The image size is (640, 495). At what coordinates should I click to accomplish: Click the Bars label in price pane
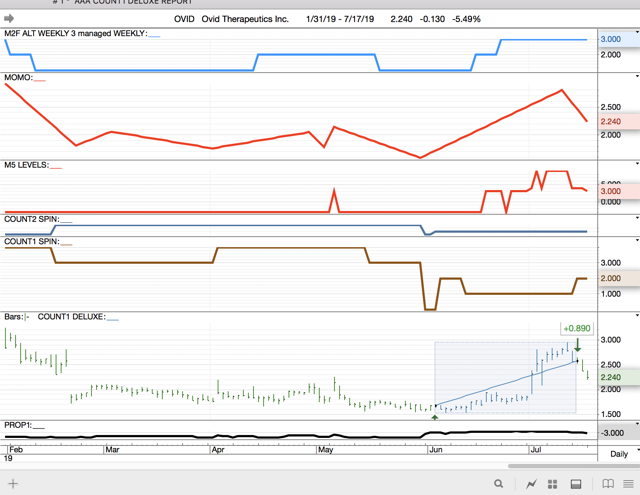click(13, 317)
